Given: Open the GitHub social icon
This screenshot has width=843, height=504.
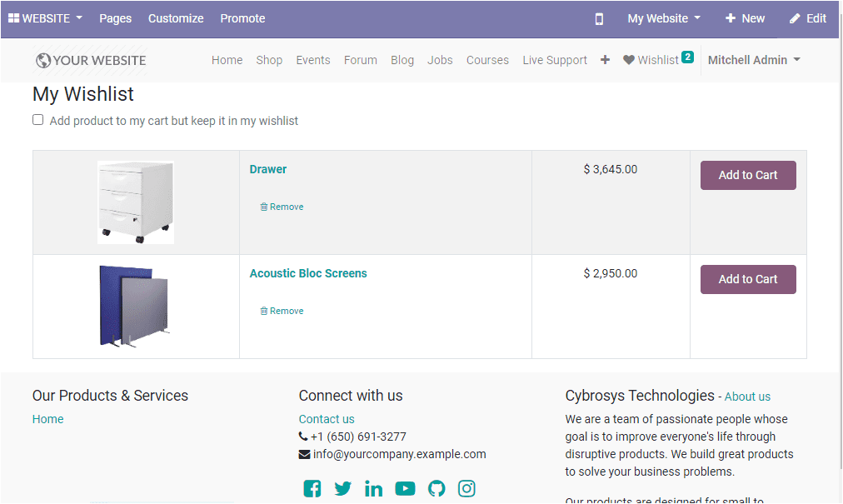Looking at the screenshot, I should (436, 489).
